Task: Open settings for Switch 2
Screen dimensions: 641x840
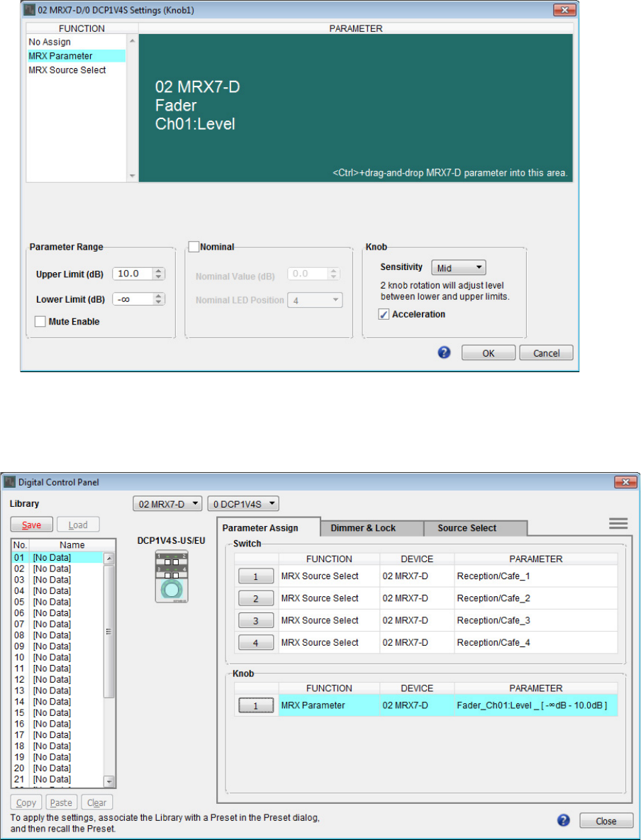Action: [x=256, y=598]
